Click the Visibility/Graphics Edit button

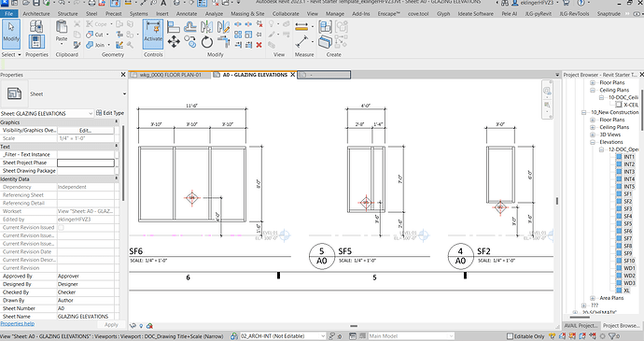[x=86, y=131]
